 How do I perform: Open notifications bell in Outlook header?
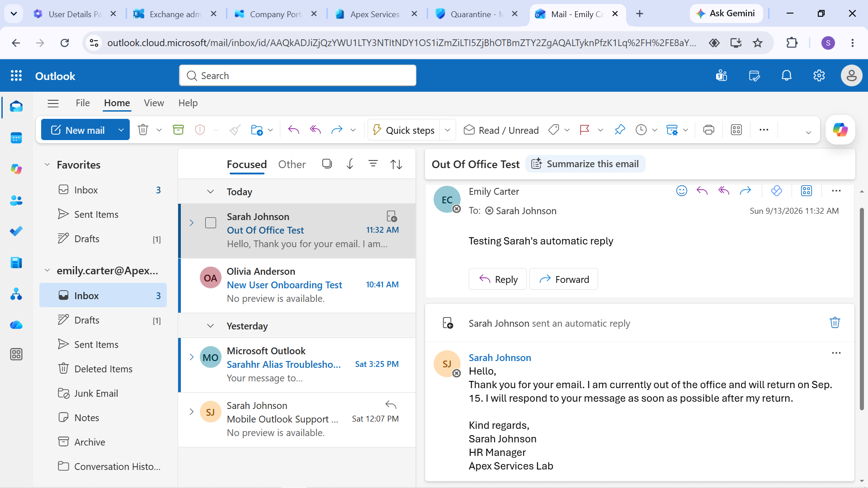787,76
